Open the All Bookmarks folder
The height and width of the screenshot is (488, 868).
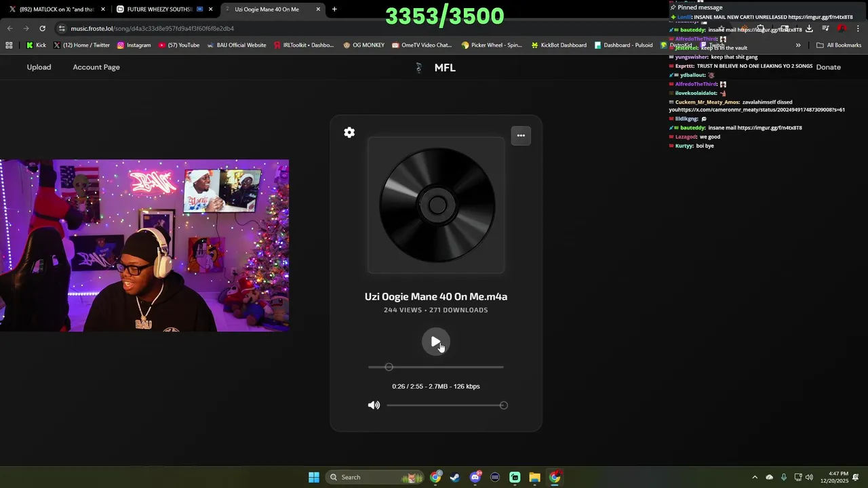(x=839, y=45)
